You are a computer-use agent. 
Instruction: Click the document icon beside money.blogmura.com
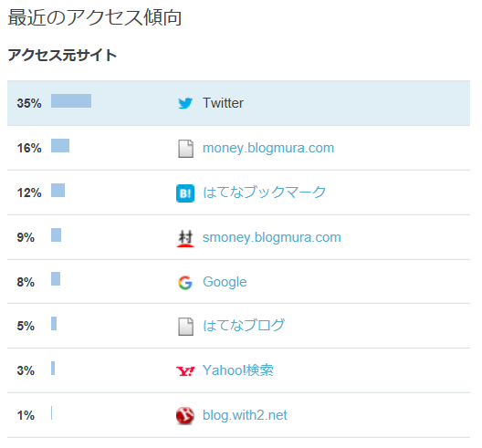click(x=185, y=149)
